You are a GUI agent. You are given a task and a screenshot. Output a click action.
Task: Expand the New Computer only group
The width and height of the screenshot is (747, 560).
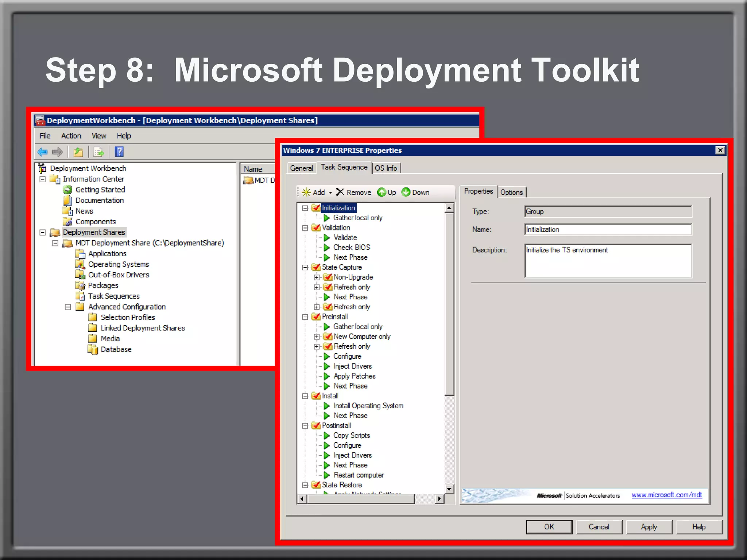click(317, 337)
